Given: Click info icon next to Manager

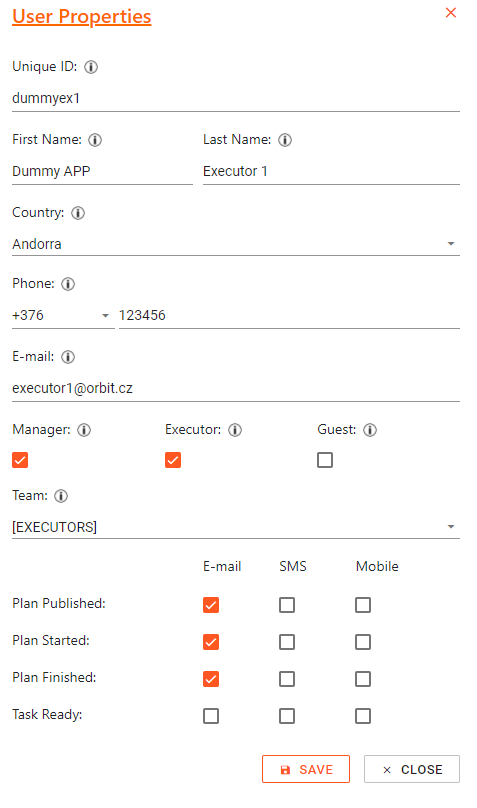Looking at the screenshot, I should (x=84, y=430).
